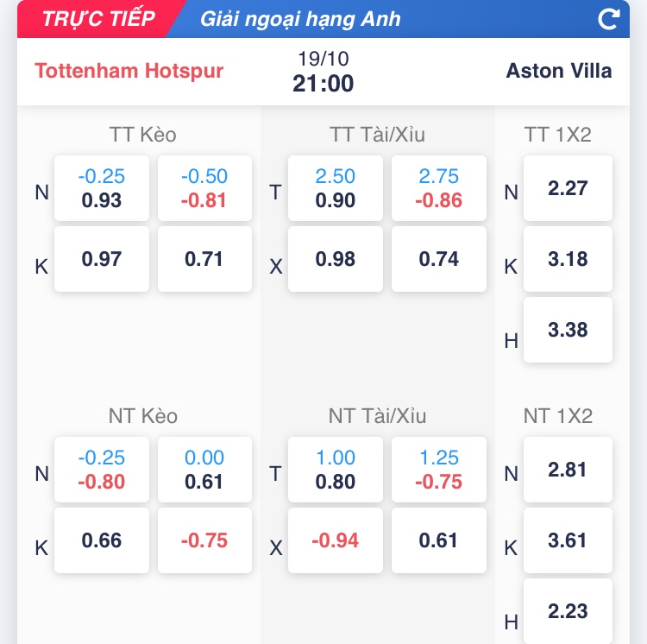The width and height of the screenshot is (647, 644).
Task: Pick NT Kèo home -0.25 odds -0.80
Action: (x=101, y=470)
